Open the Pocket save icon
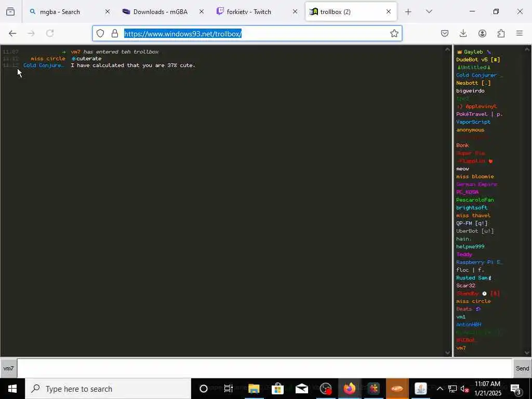532x399 pixels. [x=445, y=33]
